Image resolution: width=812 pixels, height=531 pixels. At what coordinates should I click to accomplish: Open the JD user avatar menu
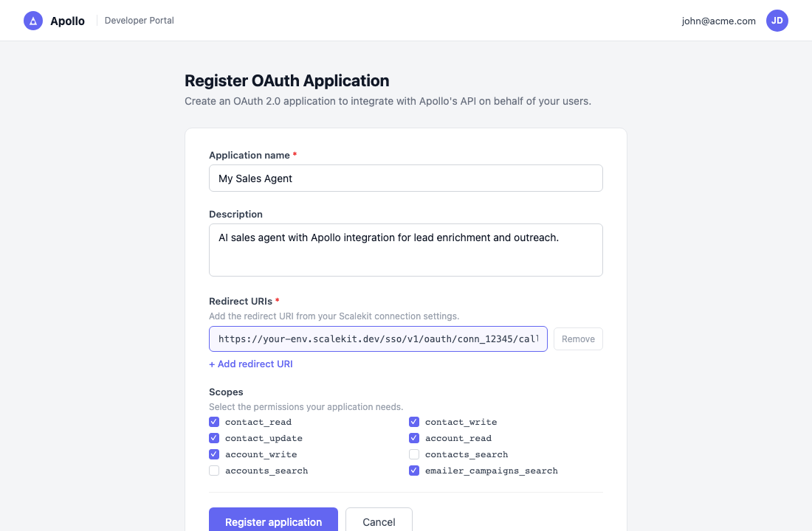coord(777,21)
